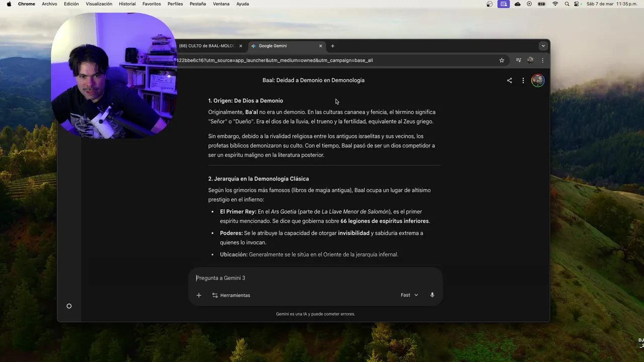Click the date and time in menu bar

[612, 4]
